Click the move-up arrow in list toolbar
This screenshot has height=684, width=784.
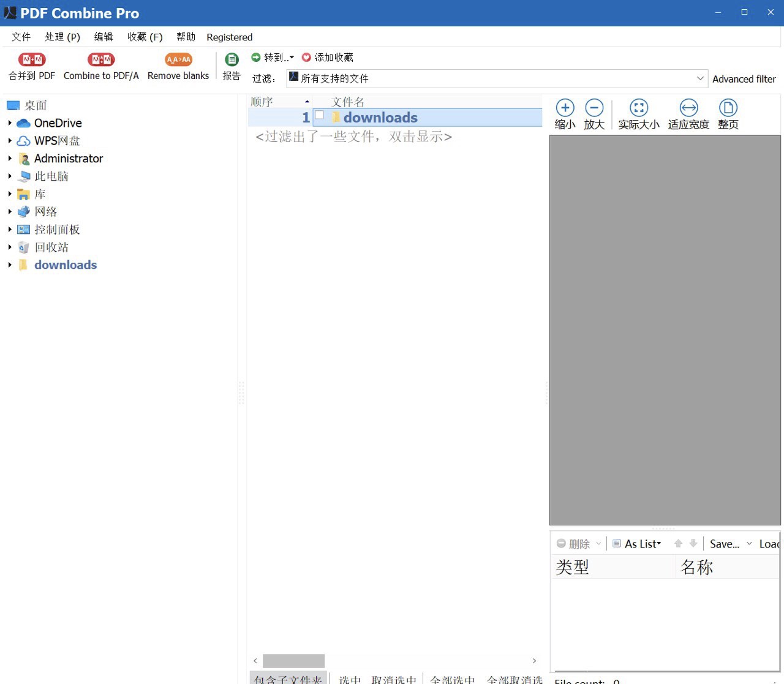point(678,543)
